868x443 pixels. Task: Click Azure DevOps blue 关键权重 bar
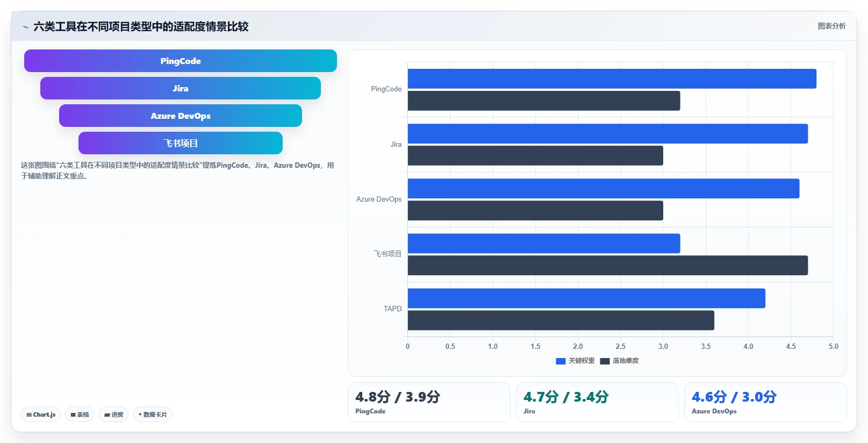point(604,189)
